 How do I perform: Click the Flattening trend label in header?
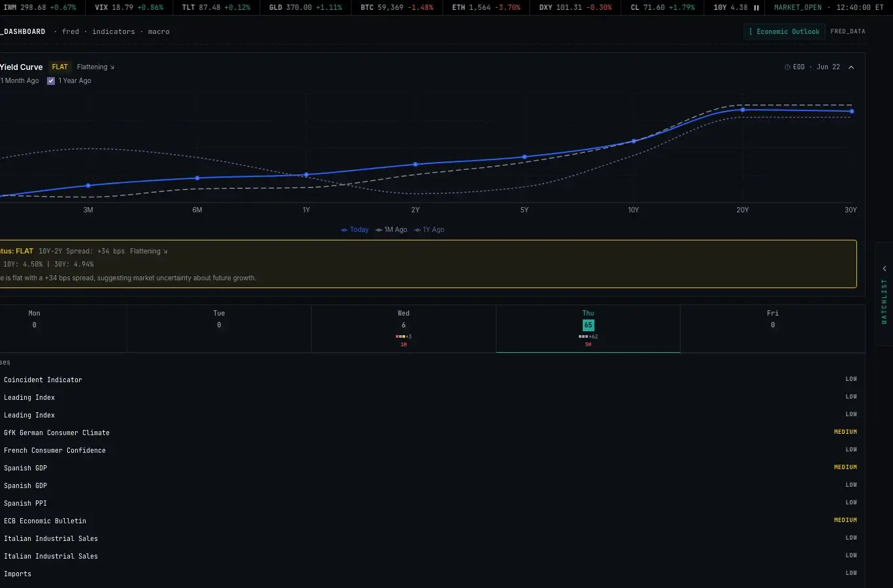click(x=95, y=67)
